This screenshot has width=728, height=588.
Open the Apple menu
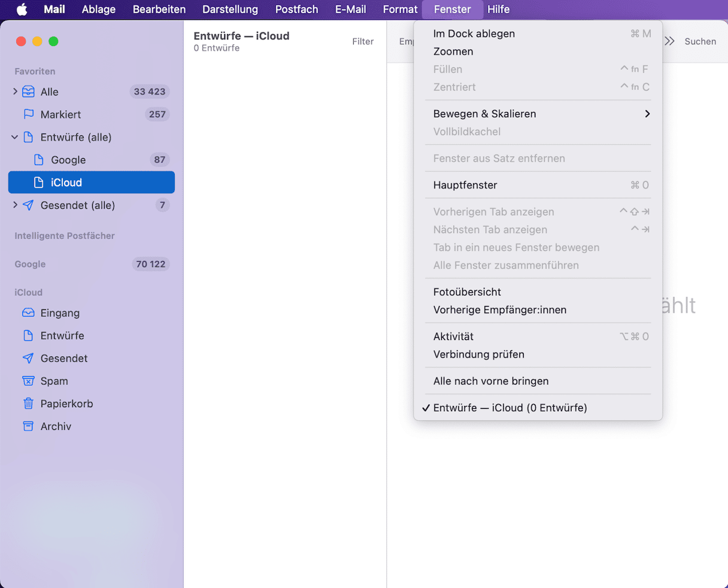click(22, 9)
